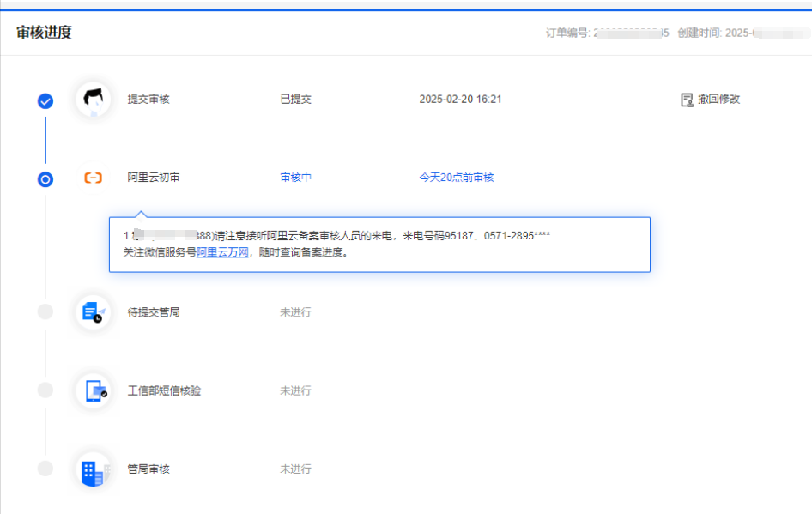The height and width of the screenshot is (514, 812).
Task: Click the 审核中 status label
Action: pyautogui.click(x=295, y=178)
